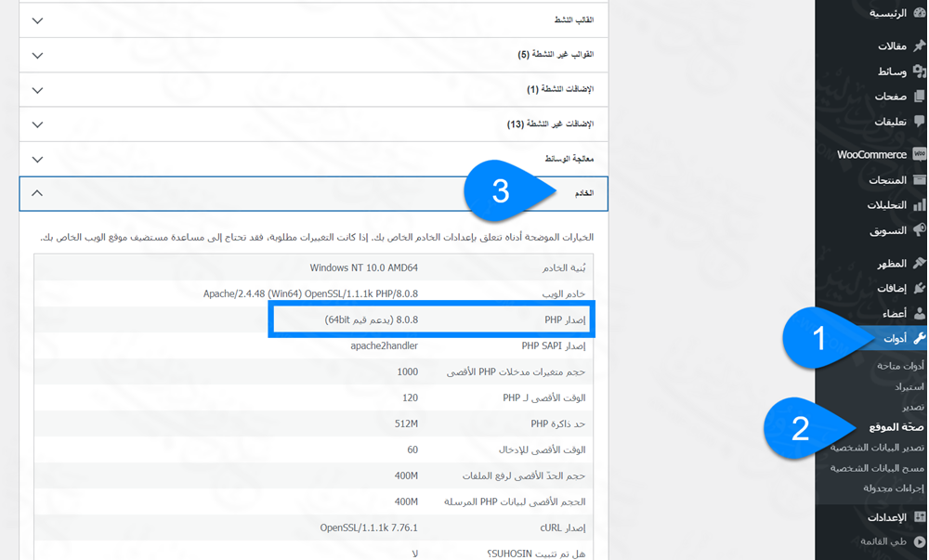Image resolution: width=929 pixels, height=560 pixels.
Task: Expand القوالب غير النشطة (5) chevron
Action: (x=37, y=56)
